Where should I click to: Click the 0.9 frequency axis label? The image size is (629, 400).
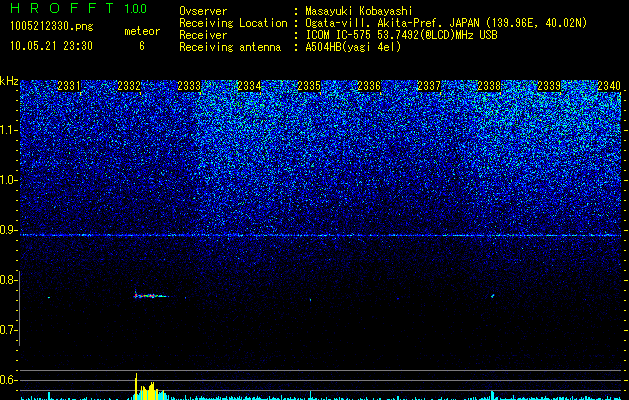tap(9, 230)
